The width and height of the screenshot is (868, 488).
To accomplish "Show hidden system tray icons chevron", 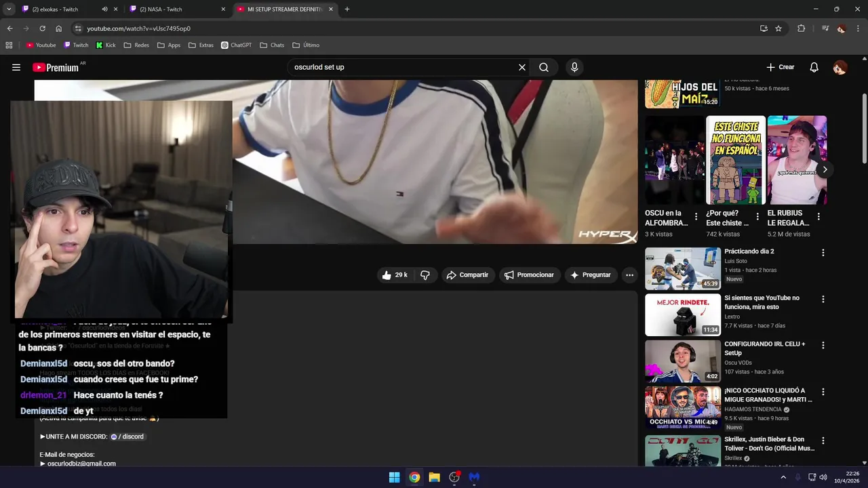I will click(783, 477).
